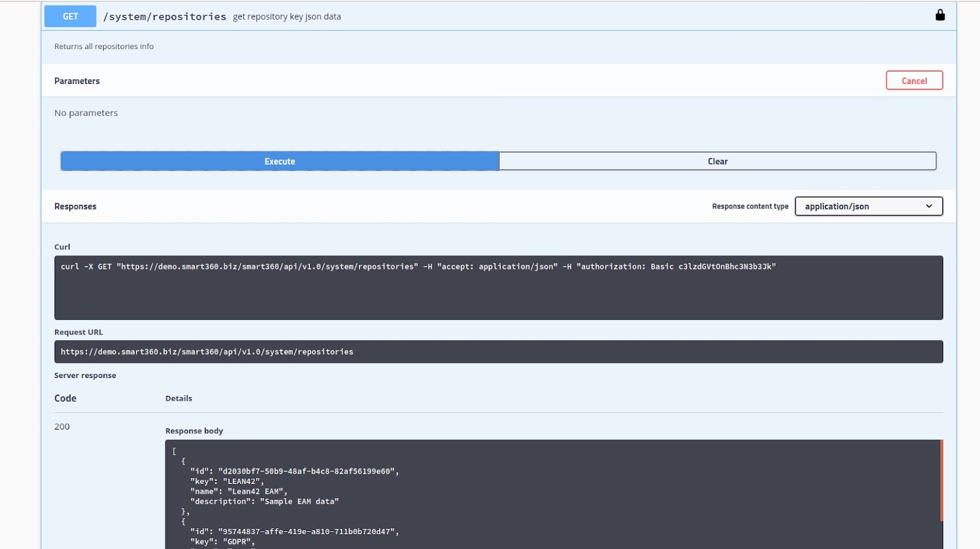The width and height of the screenshot is (980, 549).
Task: Click the GET method badge
Action: point(70,17)
